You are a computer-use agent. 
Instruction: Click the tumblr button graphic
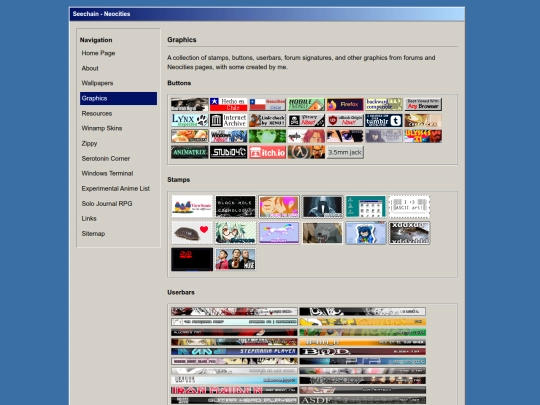pos(384,120)
